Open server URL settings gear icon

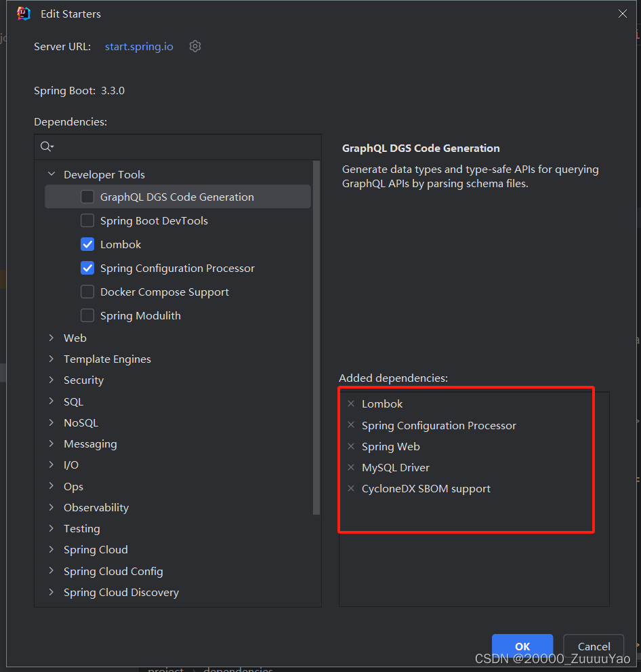coord(195,46)
